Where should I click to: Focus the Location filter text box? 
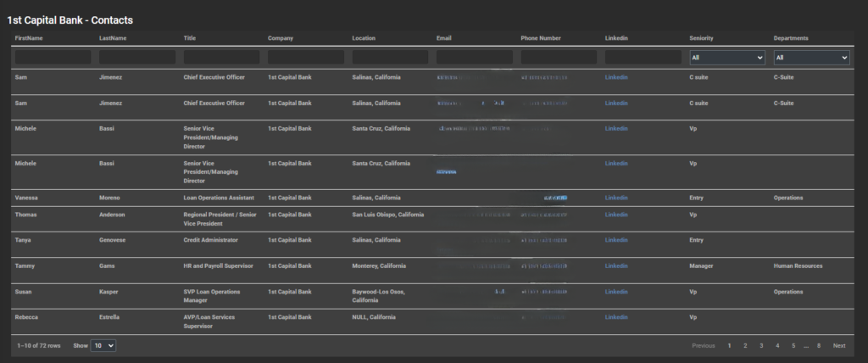(390, 58)
